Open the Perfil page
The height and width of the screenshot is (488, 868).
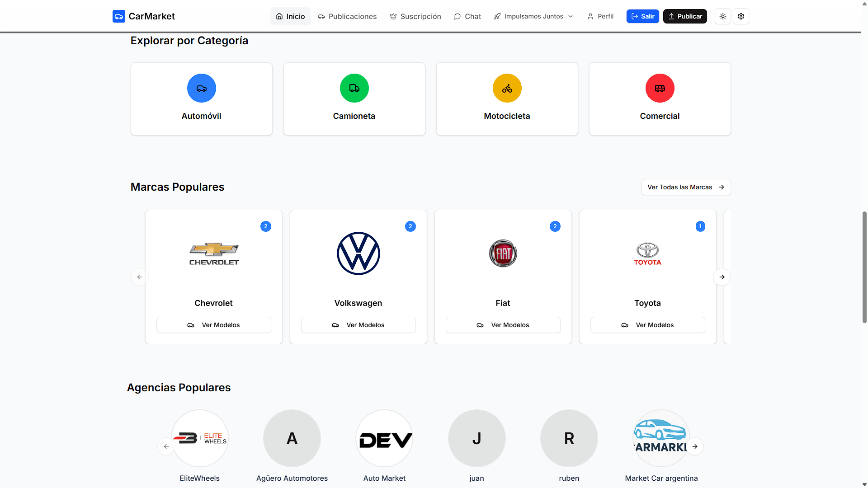pos(600,16)
